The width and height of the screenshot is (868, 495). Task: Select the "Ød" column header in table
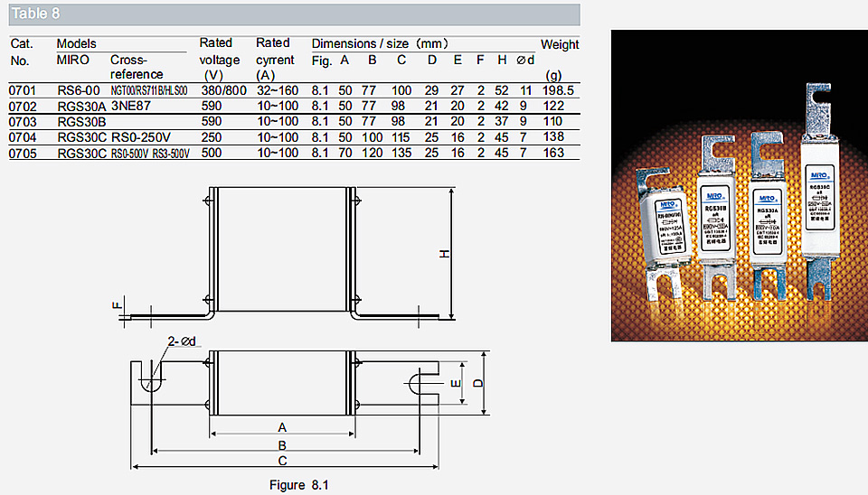[525, 61]
